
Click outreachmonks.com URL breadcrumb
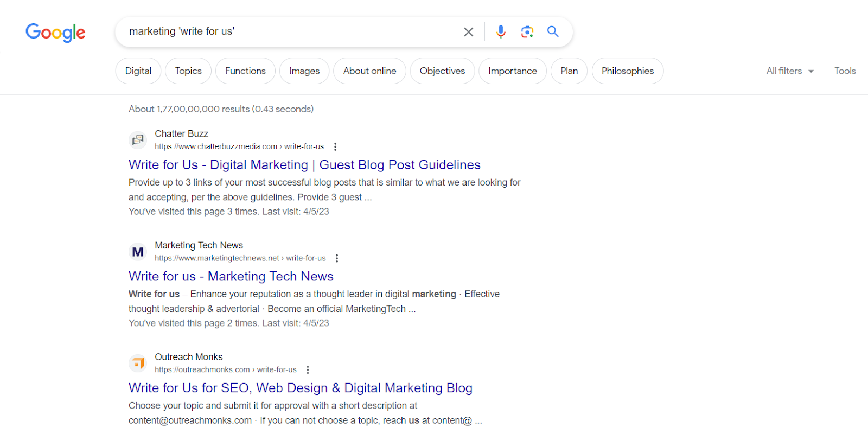(x=226, y=370)
